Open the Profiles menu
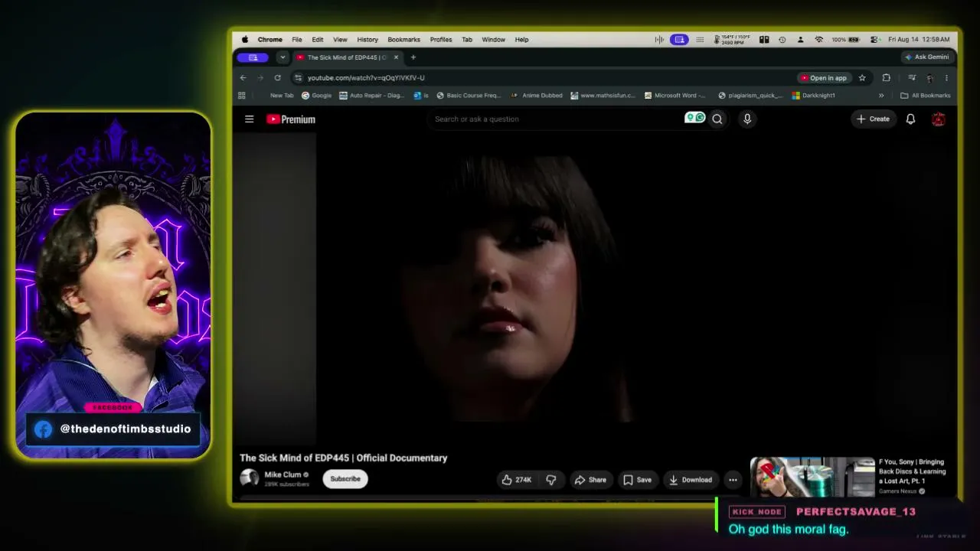This screenshot has width=980, height=551. tap(441, 40)
